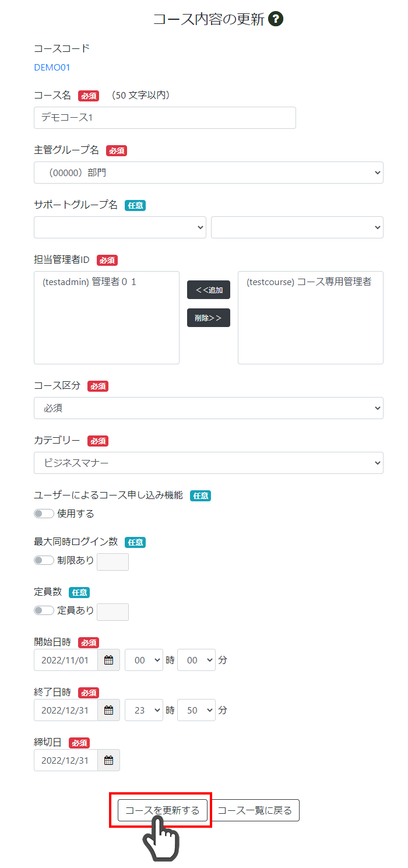Turn on 定員あり switch

[x=44, y=610]
